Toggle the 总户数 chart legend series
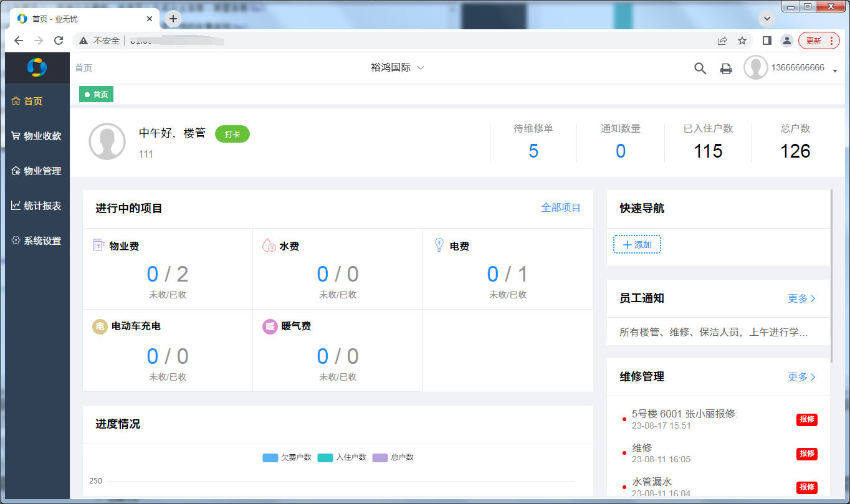 (393, 457)
